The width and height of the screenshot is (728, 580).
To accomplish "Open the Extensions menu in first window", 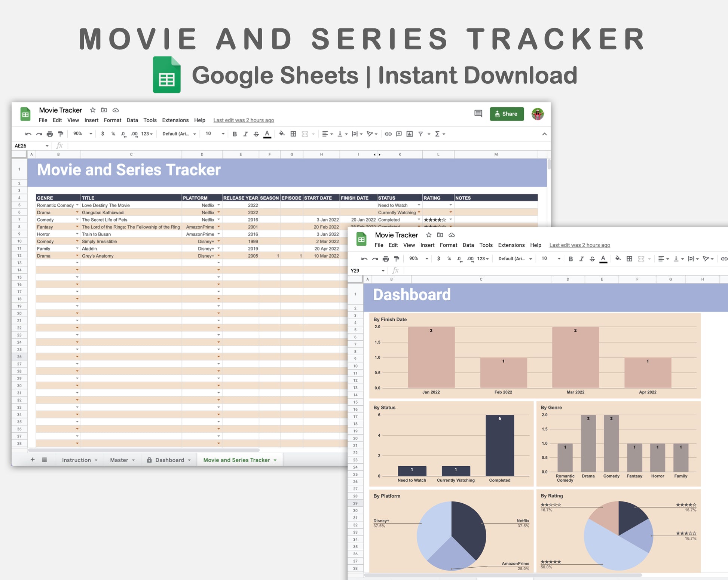I will click(x=175, y=120).
